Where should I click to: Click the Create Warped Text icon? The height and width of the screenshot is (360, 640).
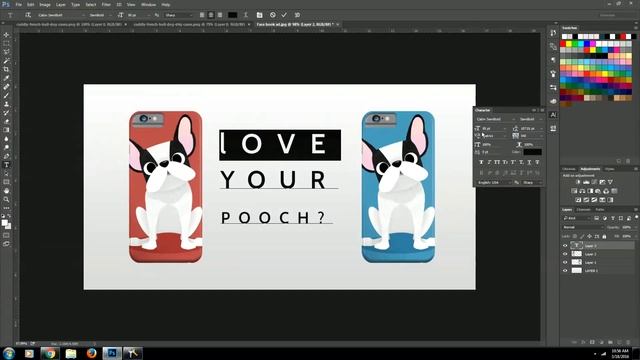pyautogui.click(x=246, y=15)
